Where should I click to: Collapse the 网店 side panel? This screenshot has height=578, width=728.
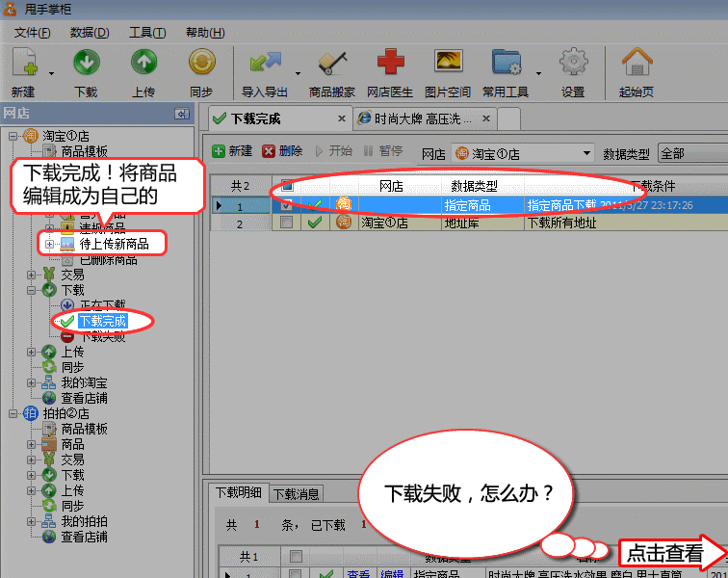click(x=182, y=114)
